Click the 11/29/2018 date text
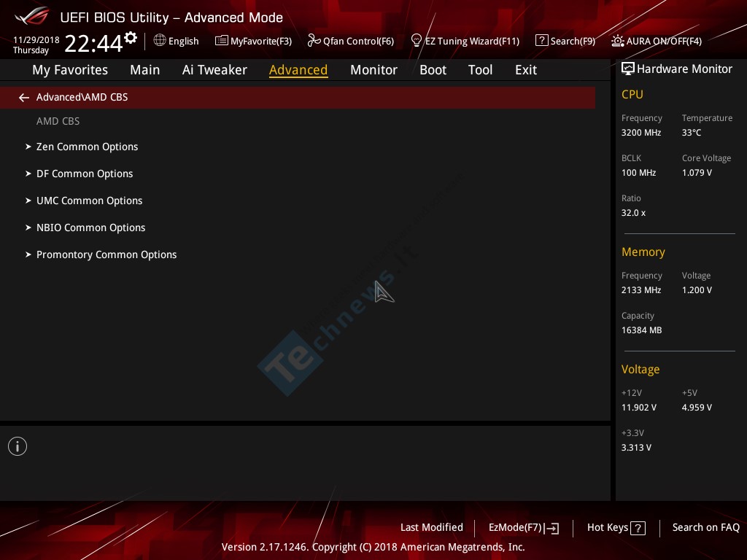The width and height of the screenshot is (747, 560). 36,40
